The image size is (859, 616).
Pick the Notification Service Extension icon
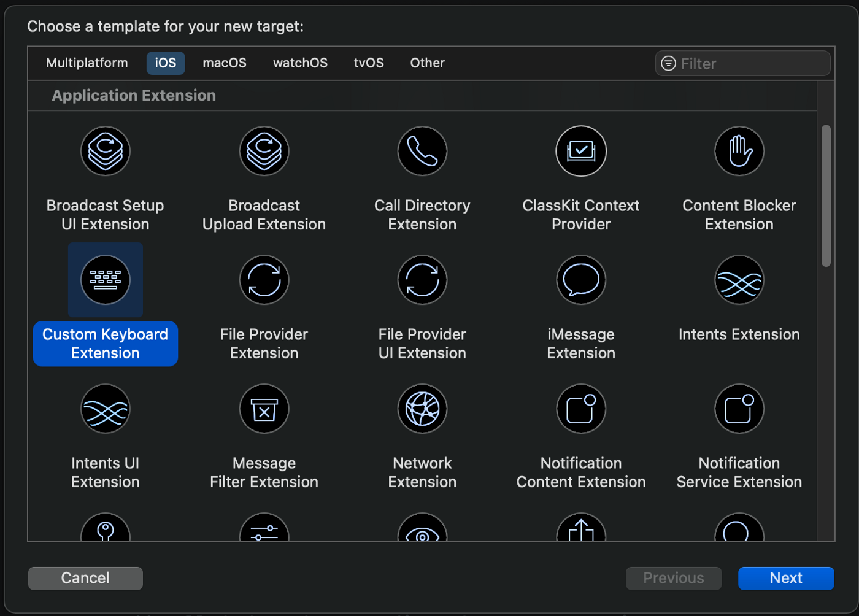tap(739, 409)
